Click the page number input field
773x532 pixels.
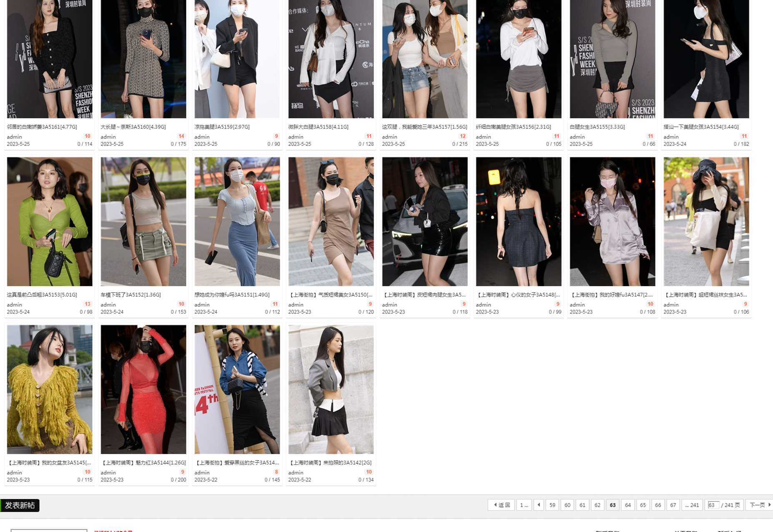(713, 505)
